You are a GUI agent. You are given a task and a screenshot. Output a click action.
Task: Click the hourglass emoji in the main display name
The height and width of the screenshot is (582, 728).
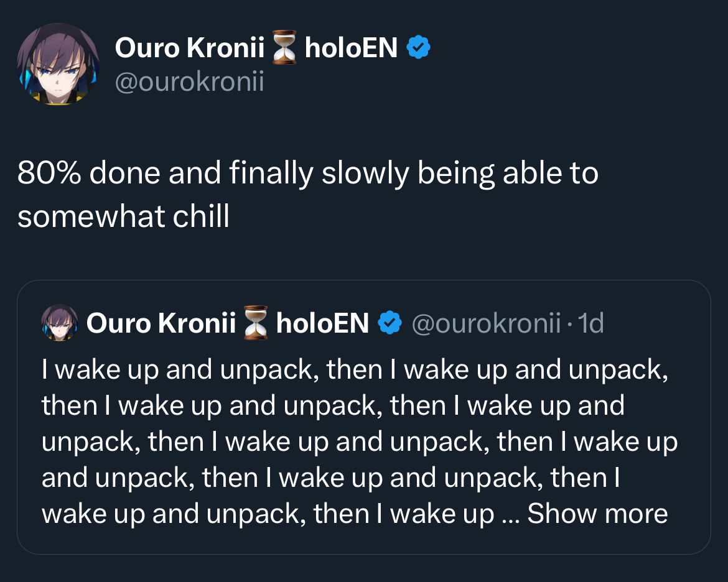tap(284, 47)
